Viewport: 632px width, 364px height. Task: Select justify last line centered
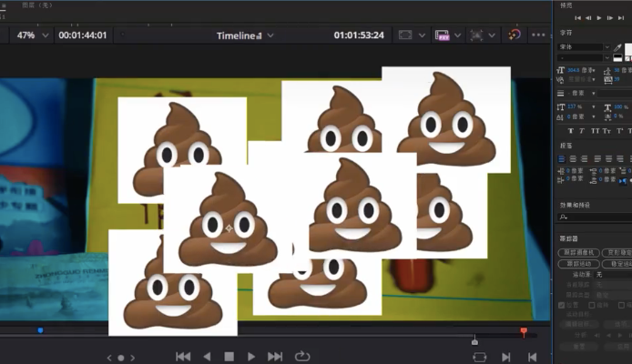[608, 159]
